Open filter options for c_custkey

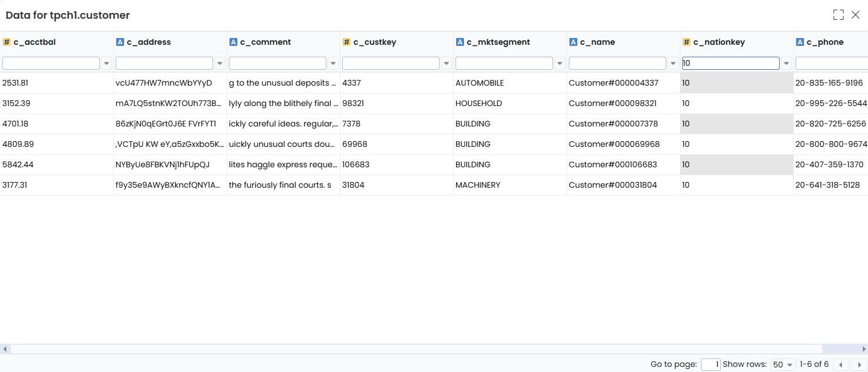(x=446, y=64)
